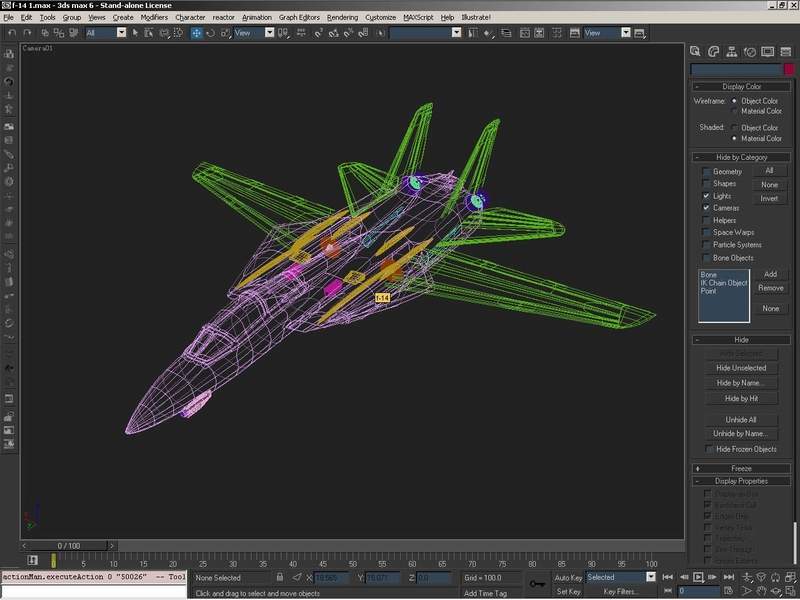
Task: Click the Unhide All button
Action: click(x=741, y=419)
